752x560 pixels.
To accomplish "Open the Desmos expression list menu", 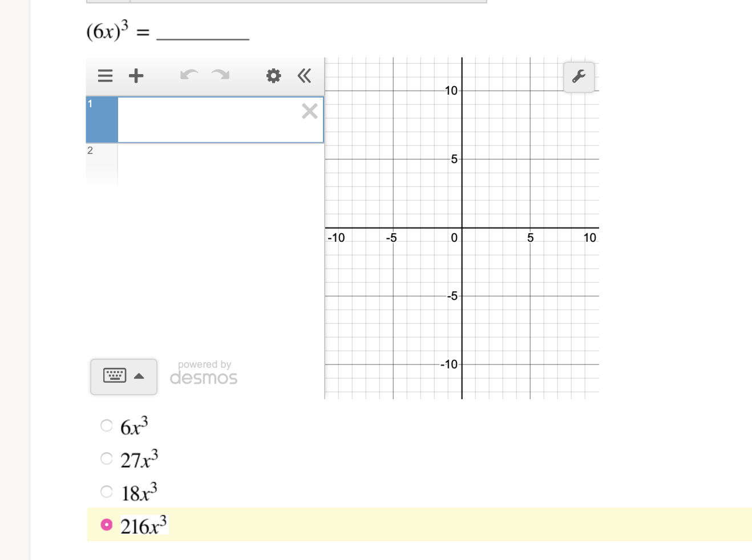I will coord(105,76).
